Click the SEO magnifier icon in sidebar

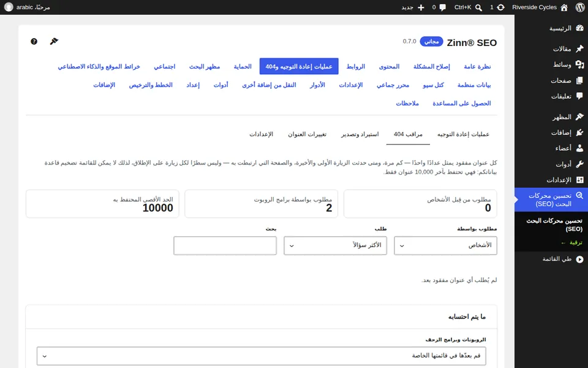pos(580,196)
